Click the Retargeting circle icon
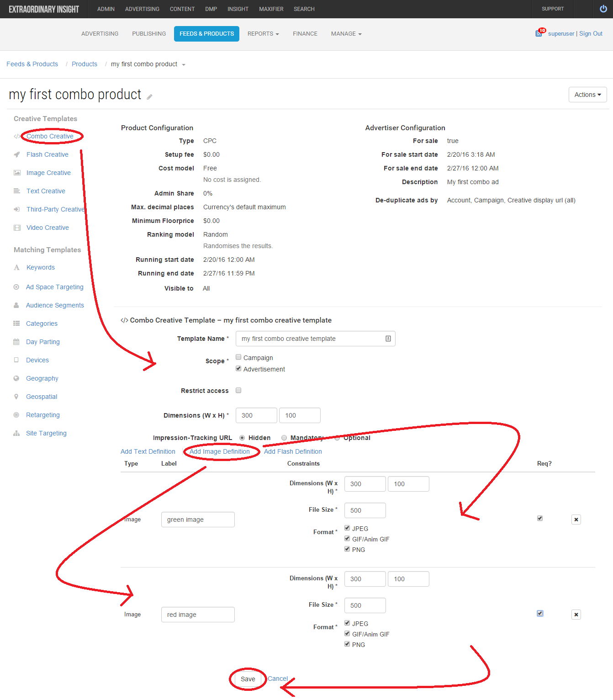613x700 pixels. point(16,415)
